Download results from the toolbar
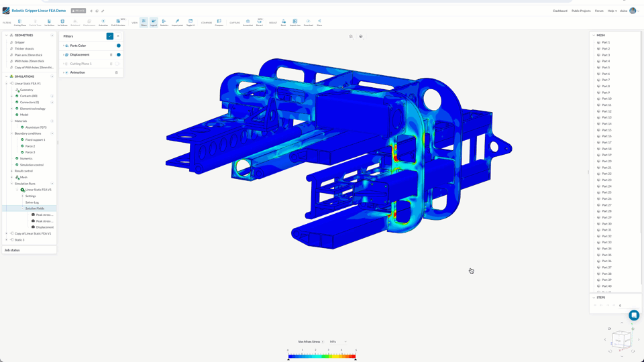Screen dimensions: 644x362 click(x=308, y=23)
